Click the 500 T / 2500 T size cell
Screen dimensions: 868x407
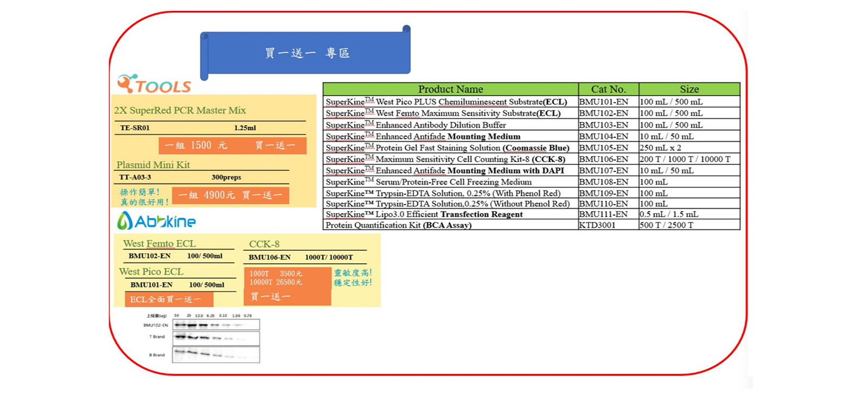pos(690,225)
